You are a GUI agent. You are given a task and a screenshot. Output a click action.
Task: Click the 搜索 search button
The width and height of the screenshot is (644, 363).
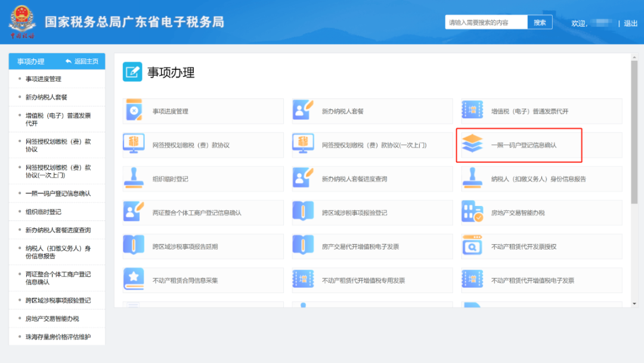click(540, 22)
